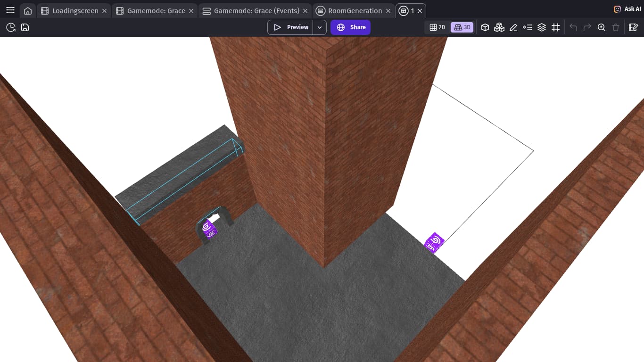Close the Gamemode: Grace (Events) tab
This screenshot has width=644, height=362.
coord(305,11)
